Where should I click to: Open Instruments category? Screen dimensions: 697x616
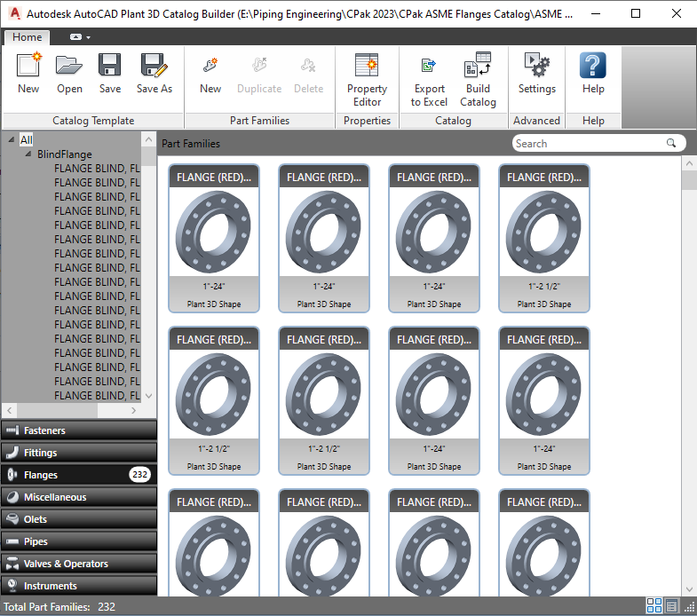79,586
